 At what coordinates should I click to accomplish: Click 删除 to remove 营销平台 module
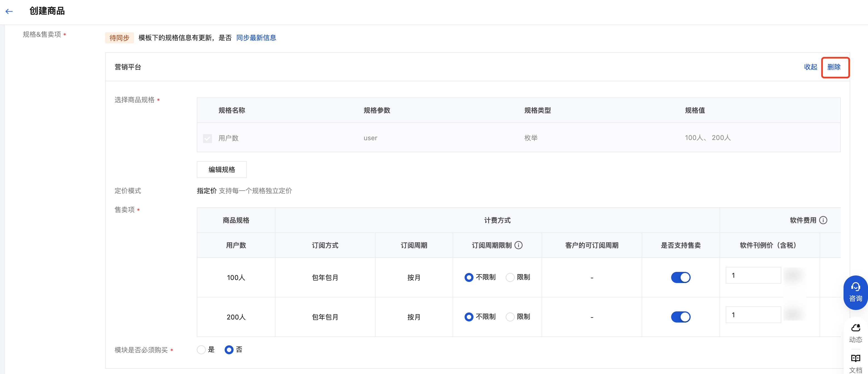point(834,67)
